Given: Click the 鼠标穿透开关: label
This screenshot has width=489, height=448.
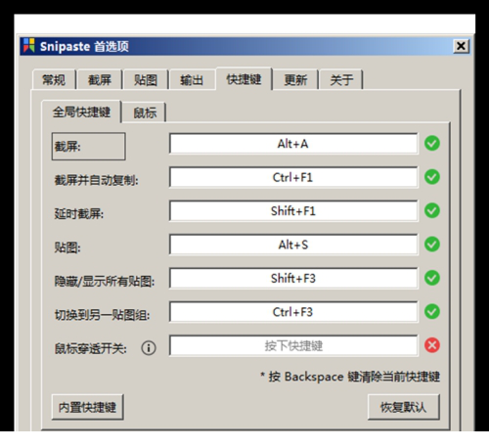Looking at the screenshot, I should (x=91, y=348).
